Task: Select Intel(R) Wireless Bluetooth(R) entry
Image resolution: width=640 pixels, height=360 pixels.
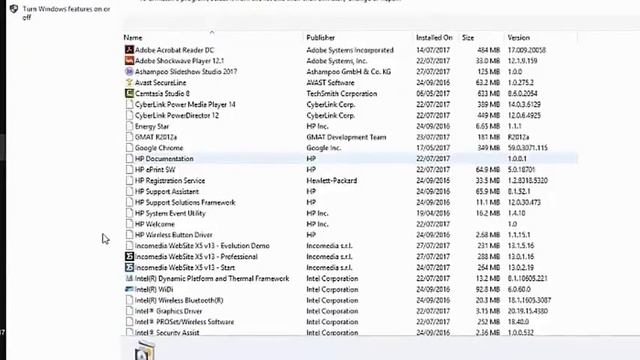Action: pos(179,300)
